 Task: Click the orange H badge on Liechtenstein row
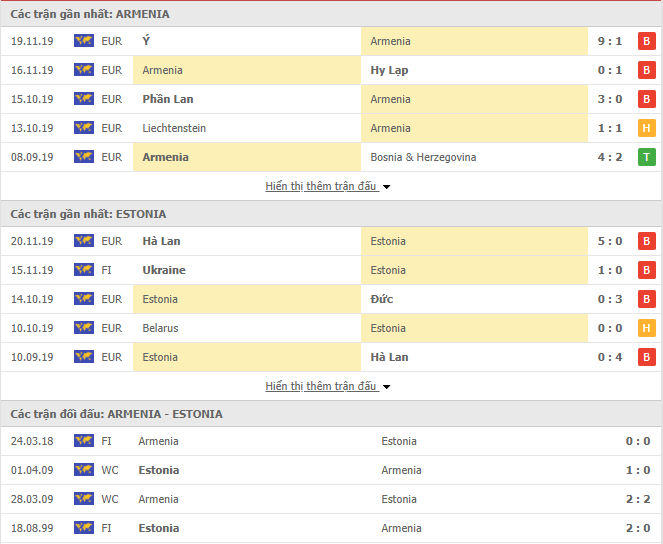(647, 128)
